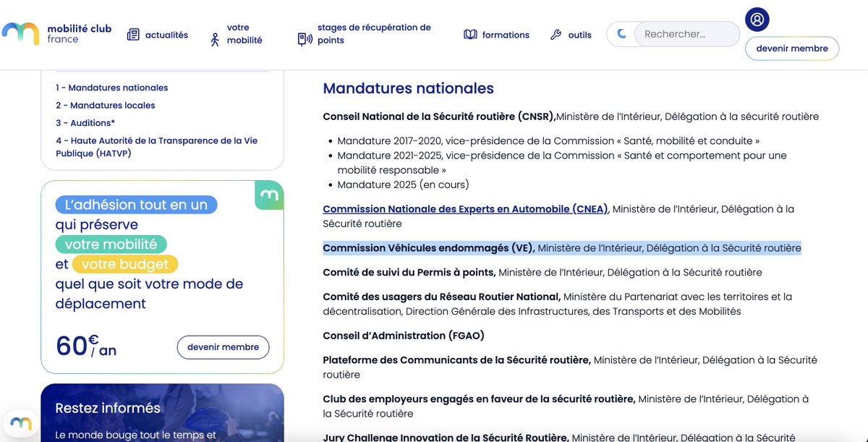
Task: Click the open book icon beside formations
Action: tap(470, 35)
